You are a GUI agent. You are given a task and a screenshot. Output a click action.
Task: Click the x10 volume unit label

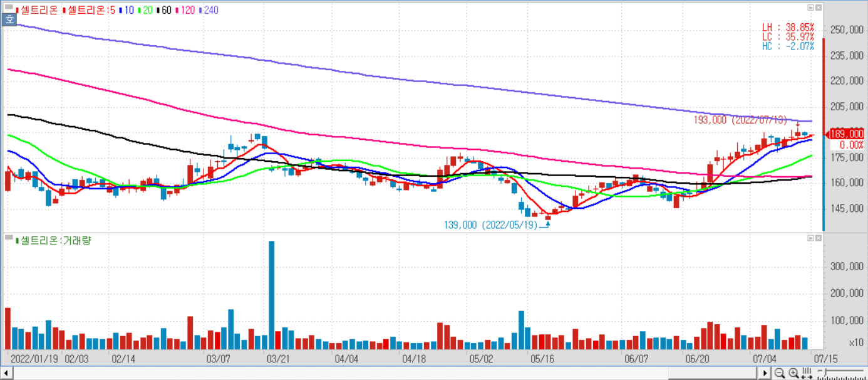[x=856, y=342]
